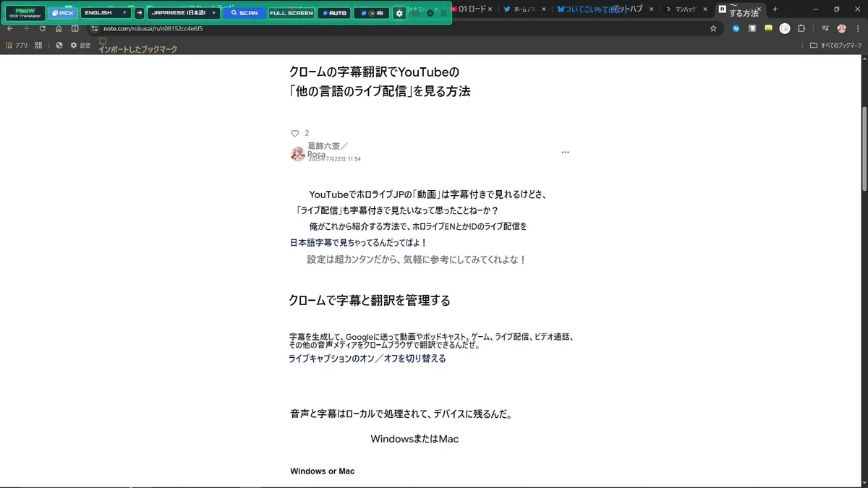The height and width of the screenshot is (488, 868).
Task: Like the article with heart icon
Action: click(294, 133)
